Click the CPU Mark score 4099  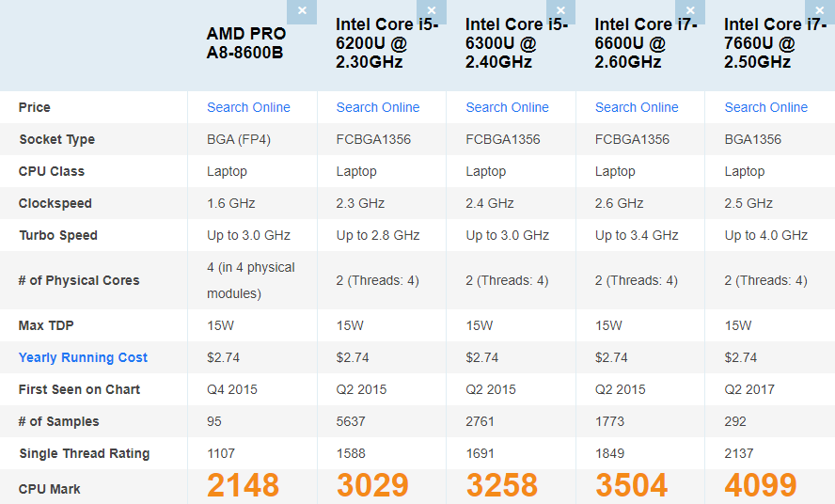pyautogui.click(x=761, y=485)
